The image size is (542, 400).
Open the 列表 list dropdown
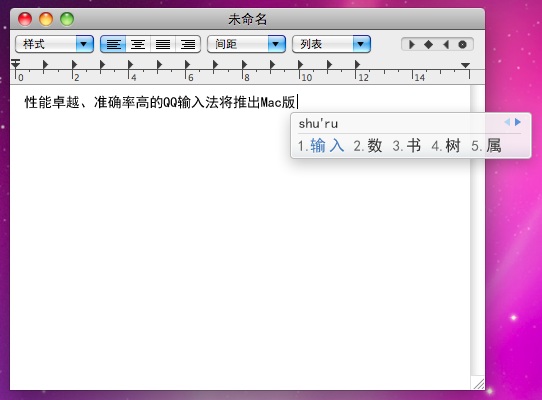(x=331, y=44)
